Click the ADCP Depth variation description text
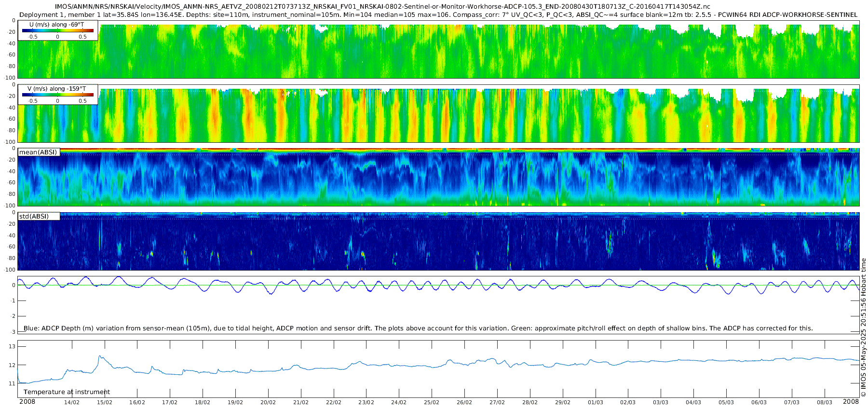Viewport: 868px width, 410px height. 418,328
